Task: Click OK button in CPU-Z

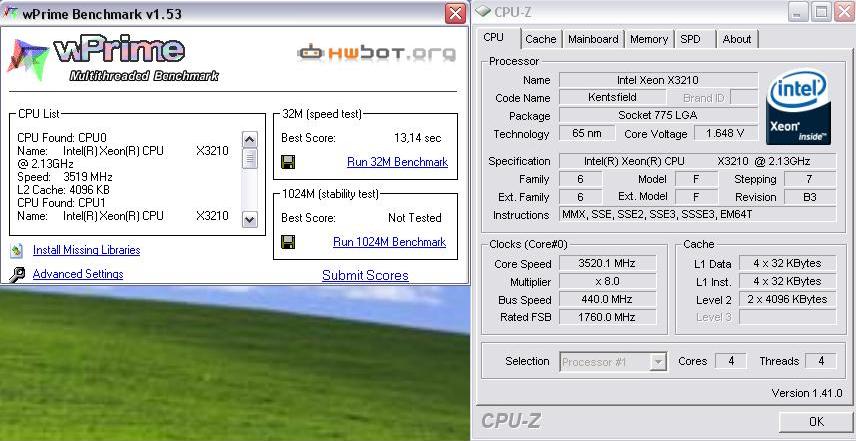Action: coord(816,421)
